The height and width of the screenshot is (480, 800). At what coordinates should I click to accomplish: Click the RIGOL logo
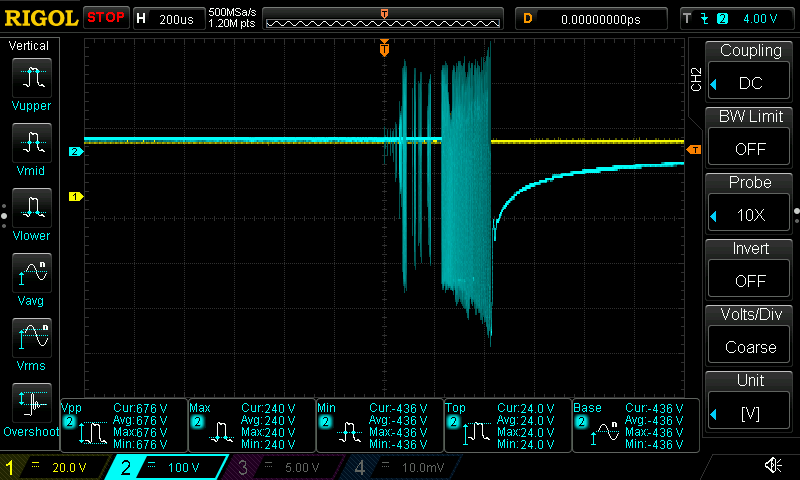point(41,18)
